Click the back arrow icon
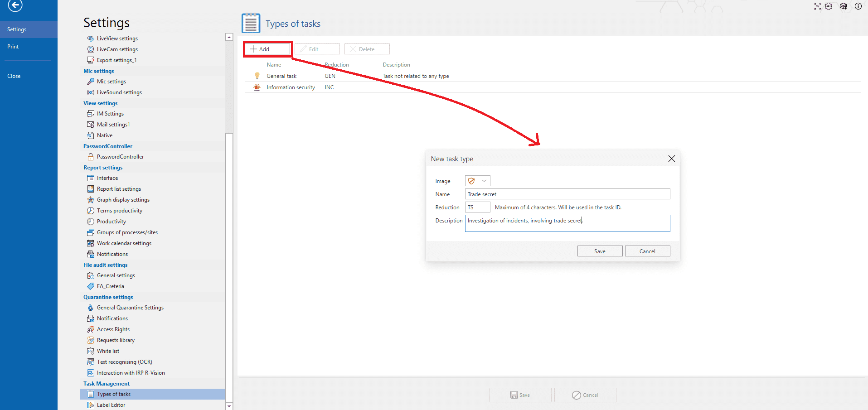The width and height of the screenshot is (868, 410). point(15,5)
